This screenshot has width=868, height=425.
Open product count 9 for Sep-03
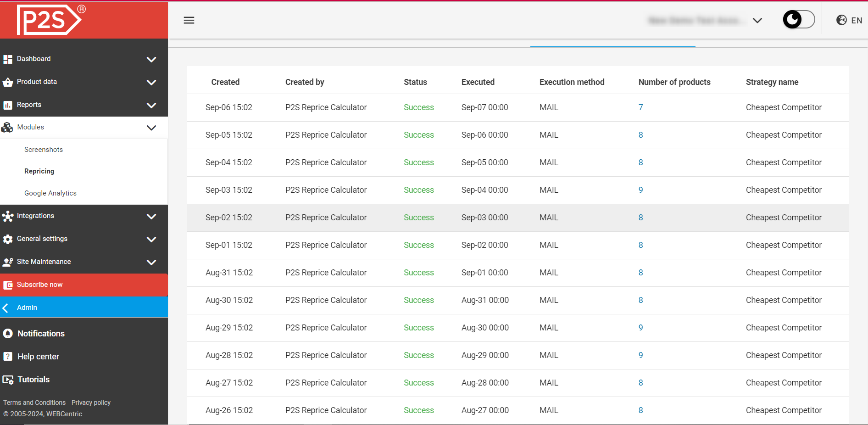point(641,190)
